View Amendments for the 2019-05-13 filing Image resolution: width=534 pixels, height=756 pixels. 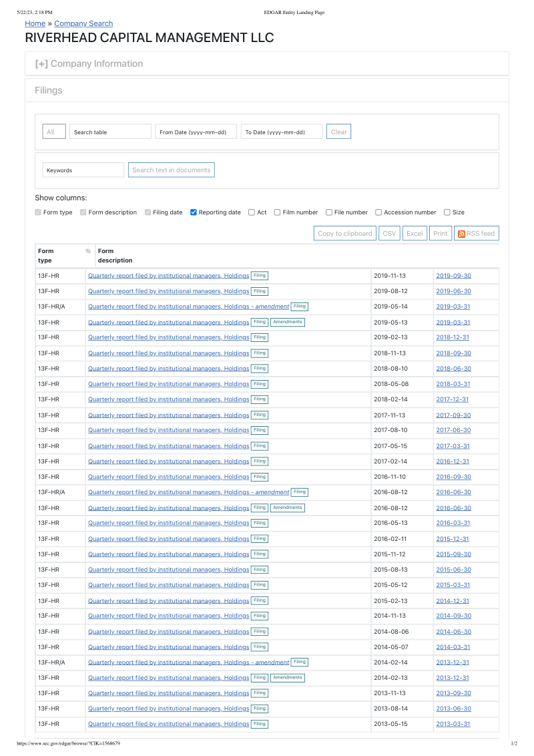coord(288,322)
